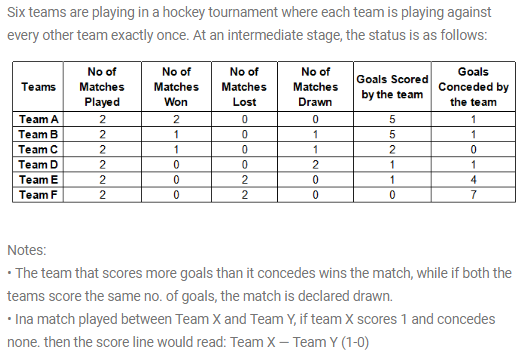The image size is (519, 360).
Task: Click the opening sentence about six teams
Action: (249, 24)
